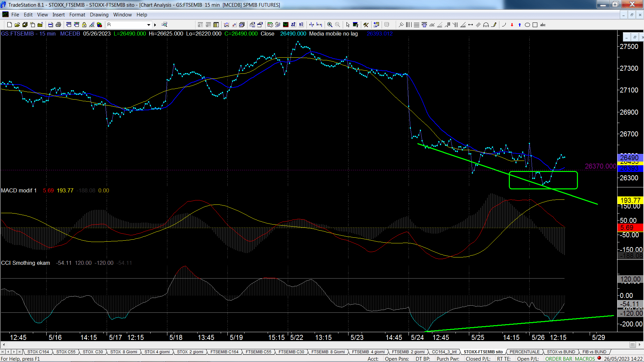The height and width of the screenshot is (362, 644).
Task: Click the symbol lookup magnifier icon
Action: pyautogui.click(x=164, y=24)
